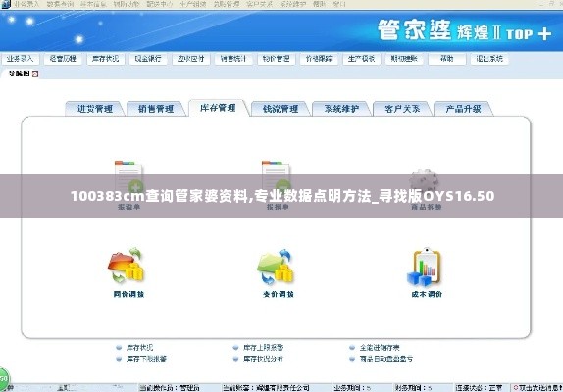Click the 价格跟踪 toolbar button
The image size is (563, 392).
319,59
